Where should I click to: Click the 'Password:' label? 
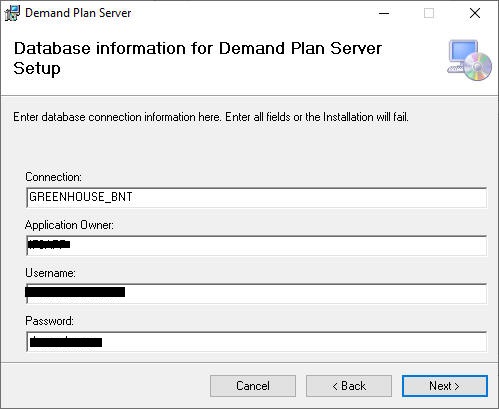pyautogui.click(x=49, y=321)
